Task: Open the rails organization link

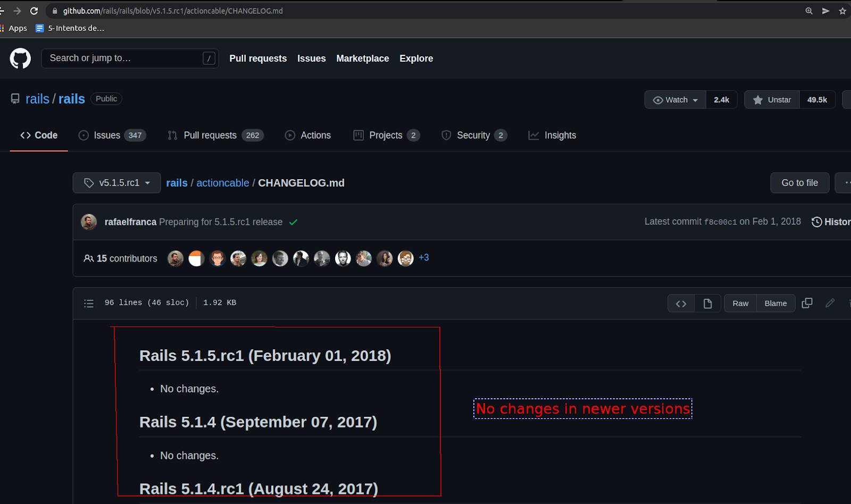Action: pos(37,99)
